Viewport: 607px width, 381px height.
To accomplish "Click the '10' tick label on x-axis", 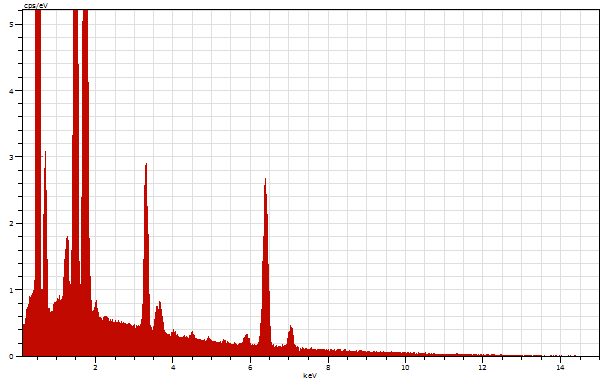I will 405,367.
